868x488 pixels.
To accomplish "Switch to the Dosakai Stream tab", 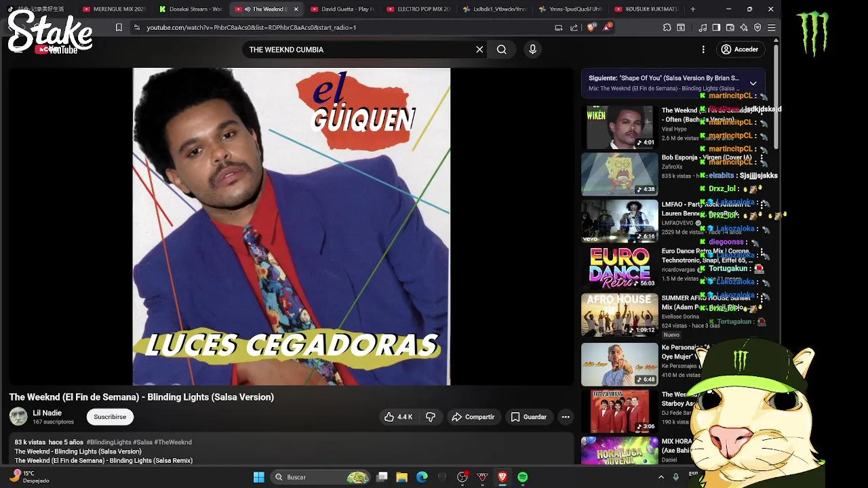I will [x=190, y=9].
